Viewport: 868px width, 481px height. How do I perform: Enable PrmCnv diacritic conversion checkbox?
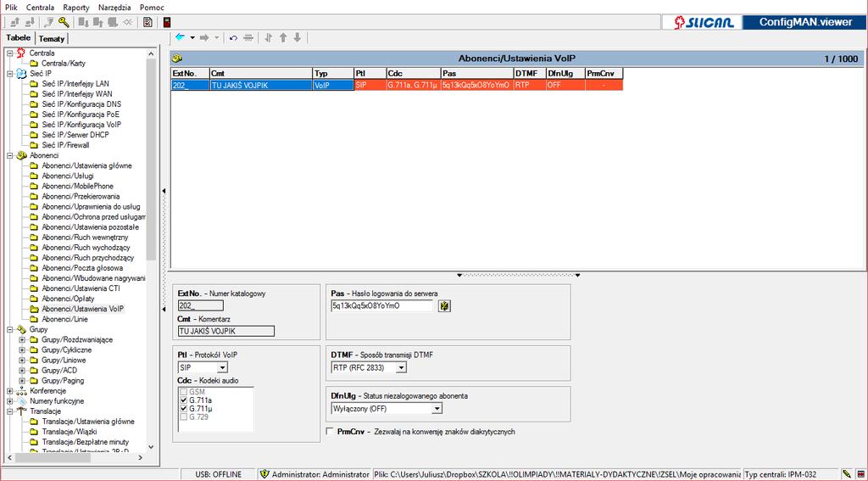pos(330,431)
